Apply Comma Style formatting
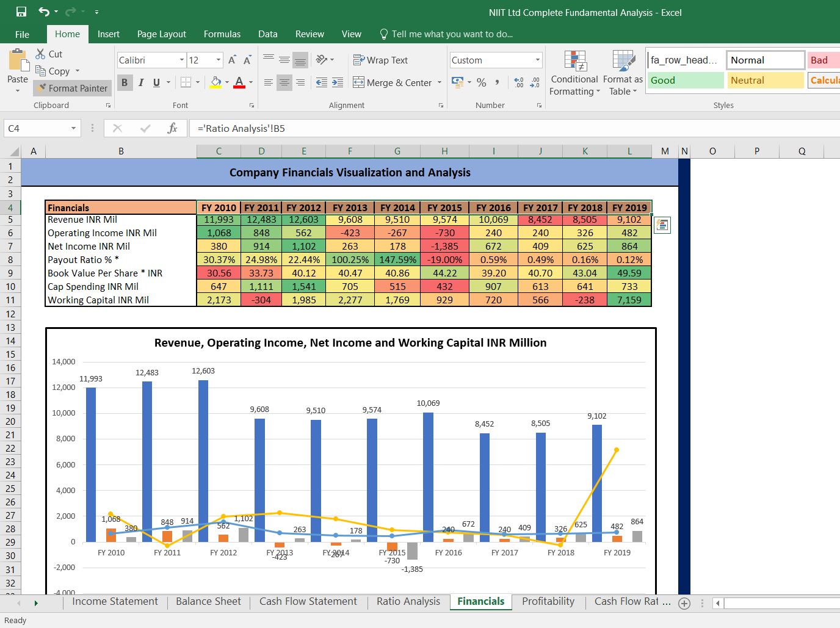The height and width of the screenshot is (628, 840). click(498, 82)
